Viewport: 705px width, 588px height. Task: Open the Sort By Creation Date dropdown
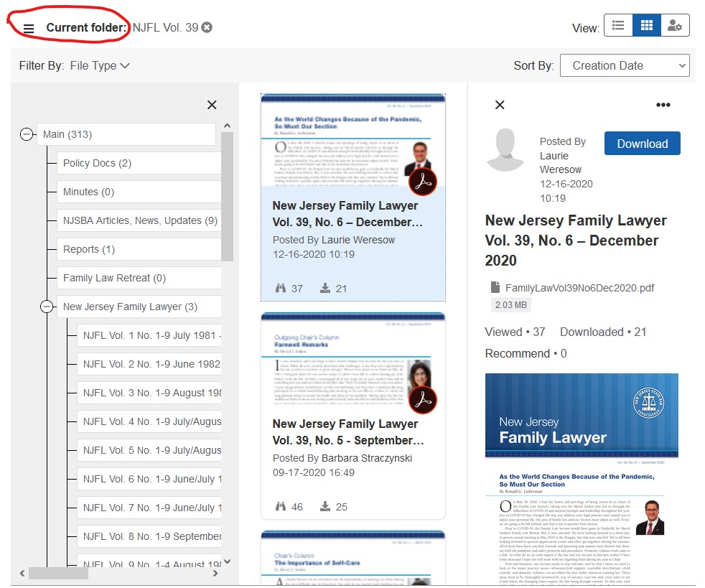pos(625,65)
